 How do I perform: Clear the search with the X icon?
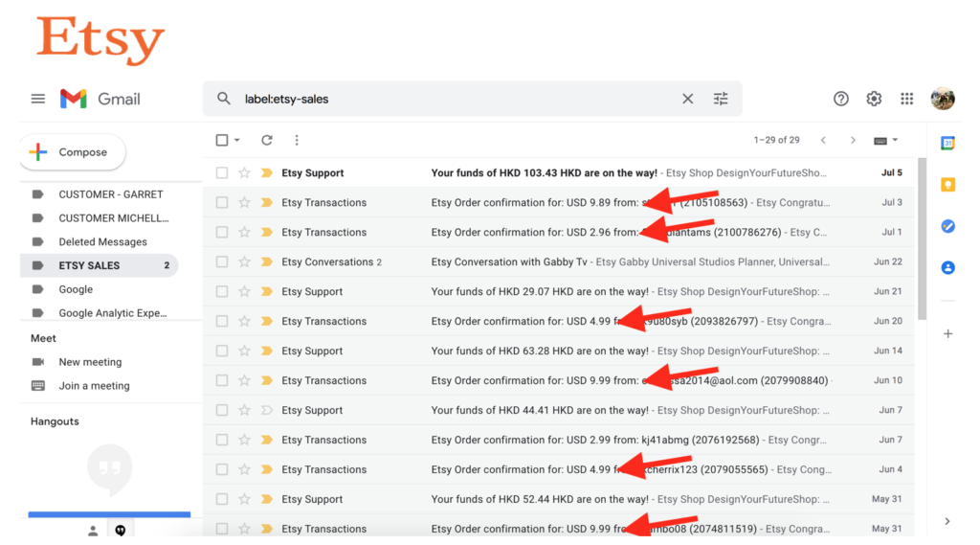coord(687,99)
